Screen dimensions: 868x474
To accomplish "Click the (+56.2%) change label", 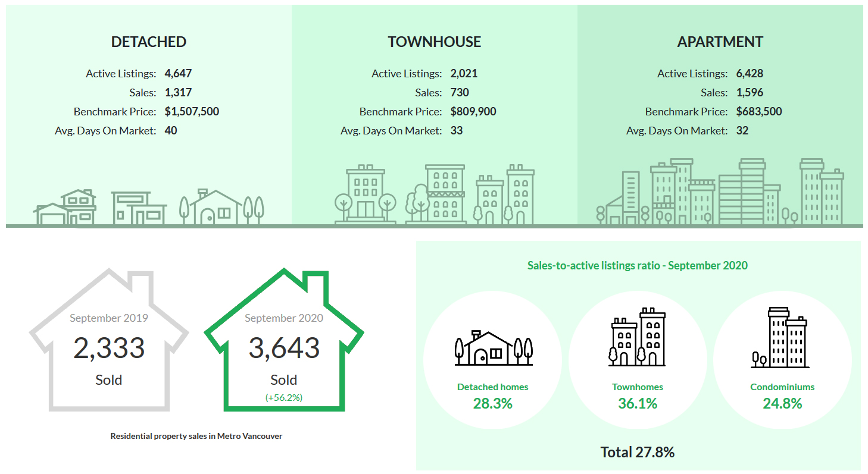I will pyautogui.click(x=284, y=397).
